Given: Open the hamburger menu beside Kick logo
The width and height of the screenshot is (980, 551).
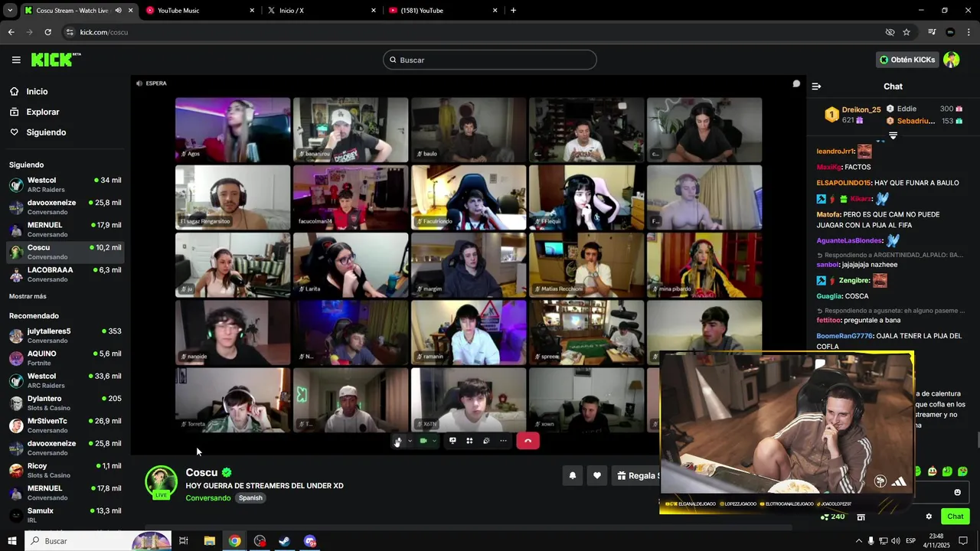Looking at the screenshot, I should click(16, 60).
